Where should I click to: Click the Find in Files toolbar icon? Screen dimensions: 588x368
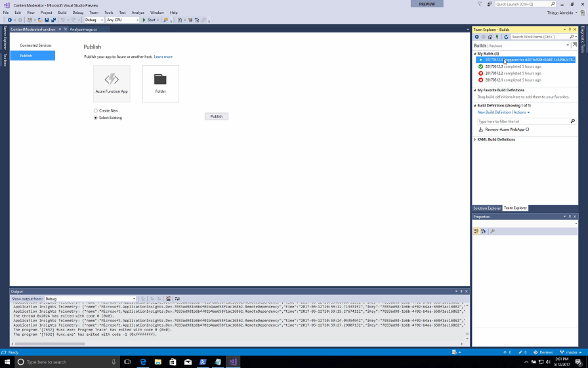165,20
